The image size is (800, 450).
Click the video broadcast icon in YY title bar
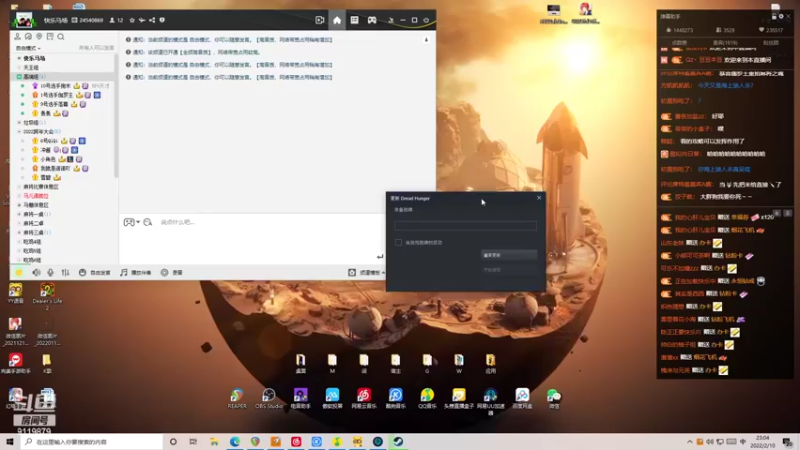tap(319, 20)
